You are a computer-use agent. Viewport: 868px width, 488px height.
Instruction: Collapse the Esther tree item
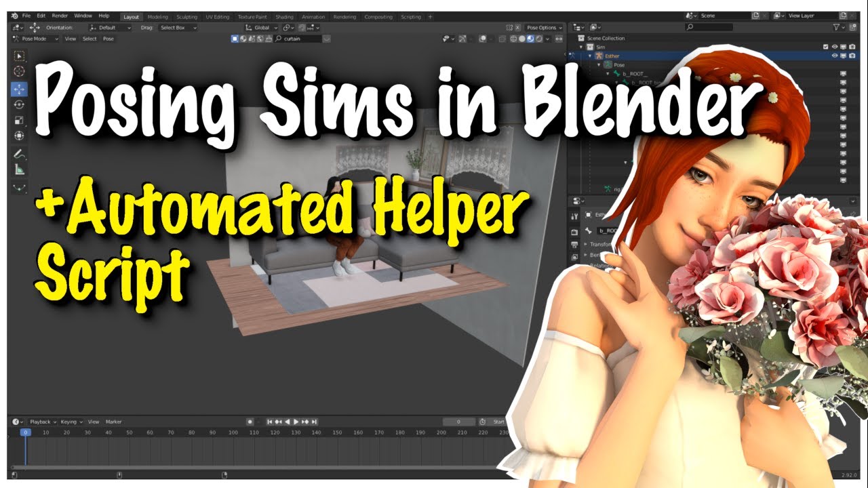590,56
